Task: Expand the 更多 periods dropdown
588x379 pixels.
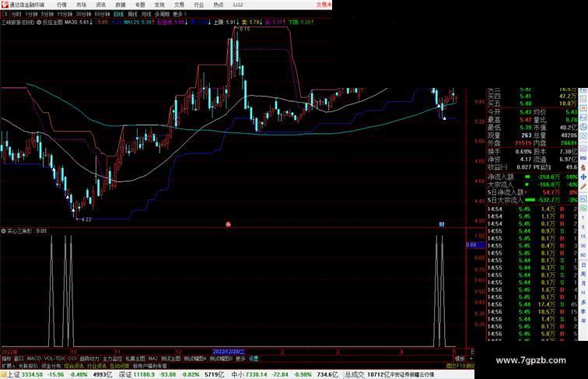Action: (180, 14)
